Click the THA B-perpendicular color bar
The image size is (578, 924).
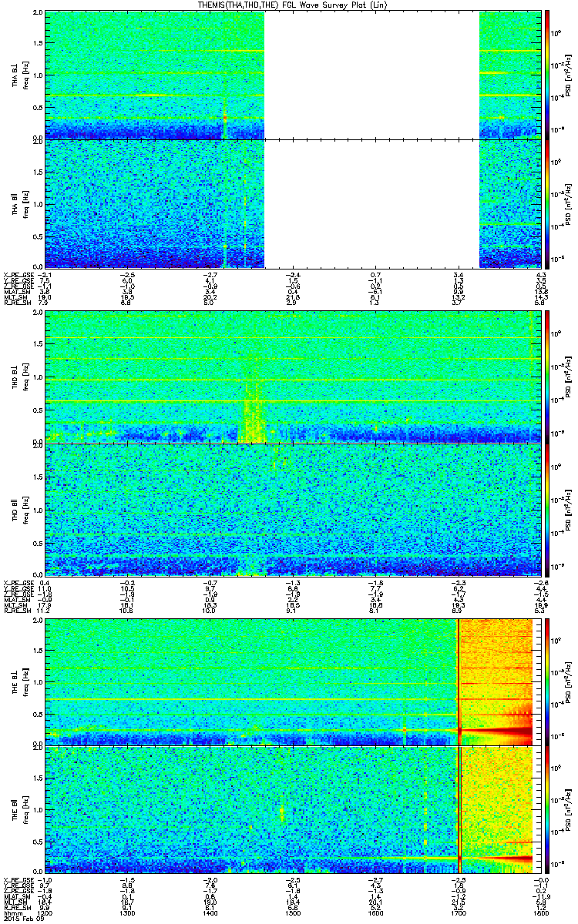coord(547,75)
